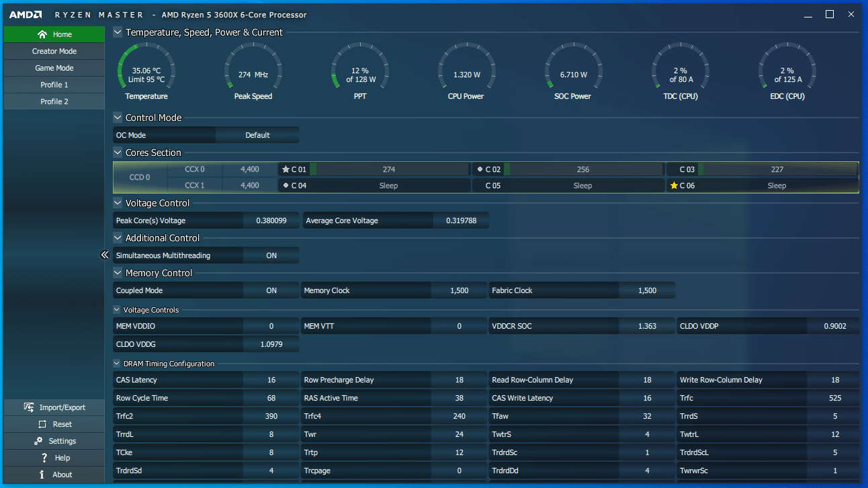Collapse the Cores Section chevron
Viewport: 868px width, 488px height.
(118, 153)
